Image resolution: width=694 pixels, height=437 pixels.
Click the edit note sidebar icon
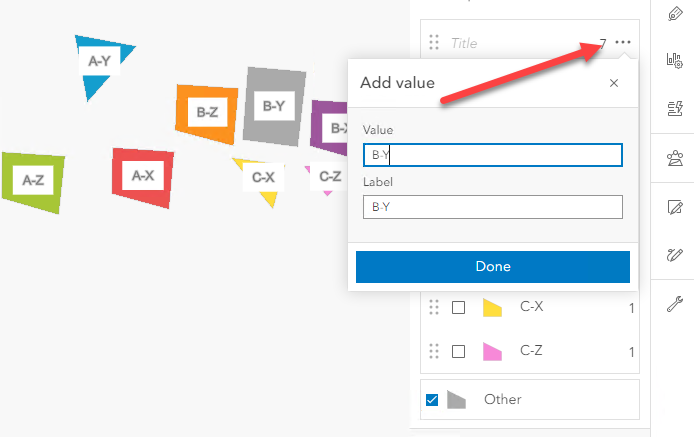(673, 207)
